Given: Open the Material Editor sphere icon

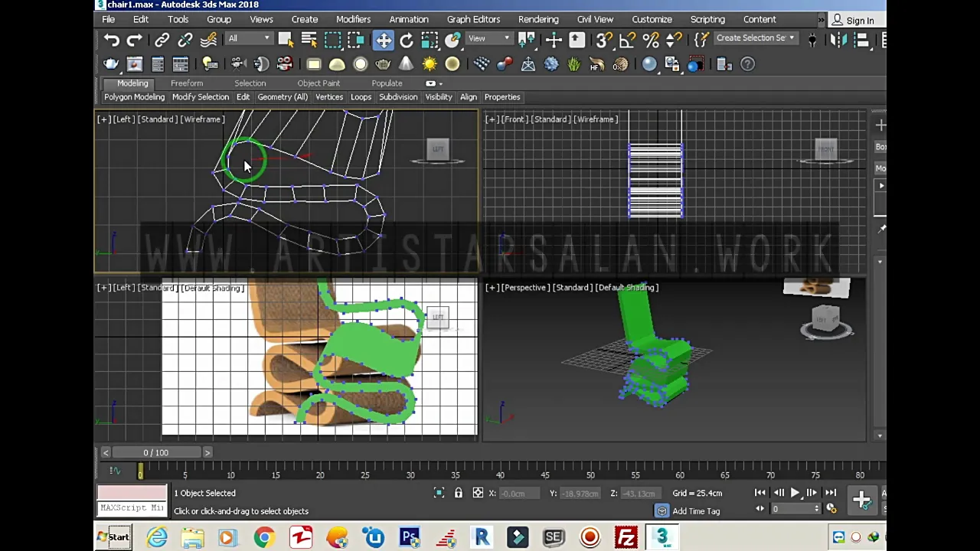Looking at the screenshot, I should coord(649,64).
